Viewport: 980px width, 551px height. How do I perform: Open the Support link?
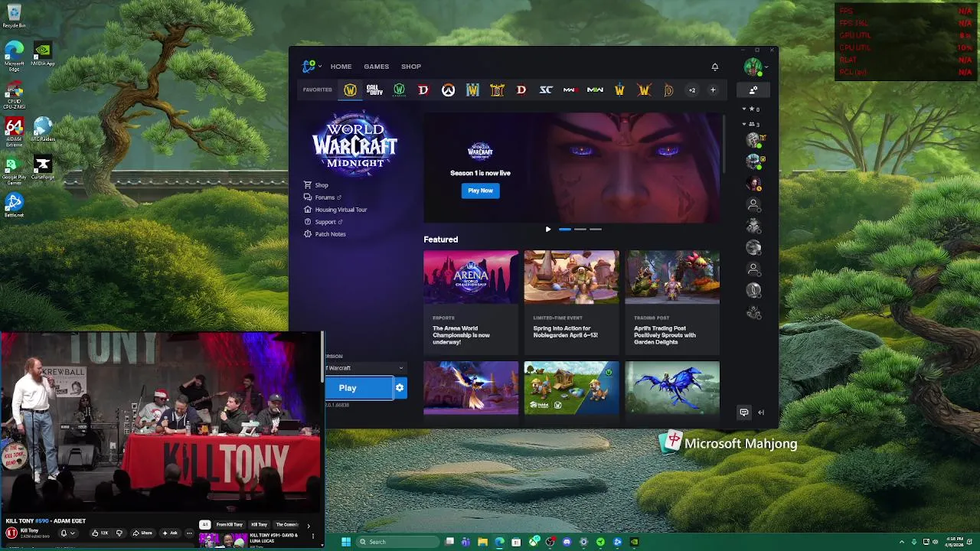[323, 222]
